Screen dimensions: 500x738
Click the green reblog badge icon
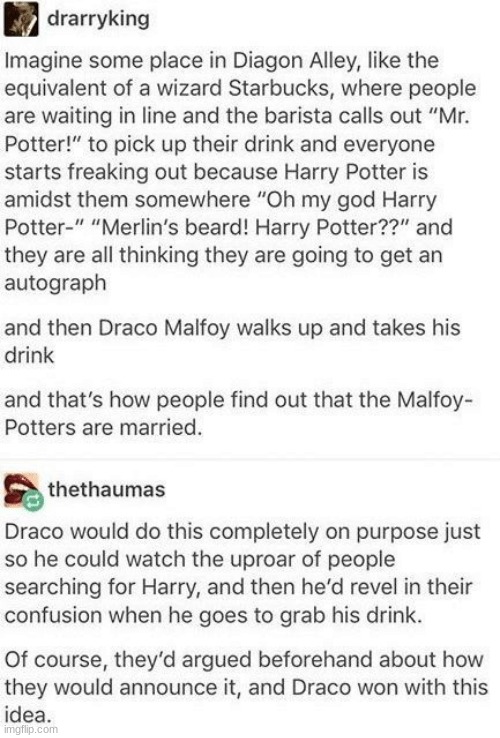pos(33,501)
